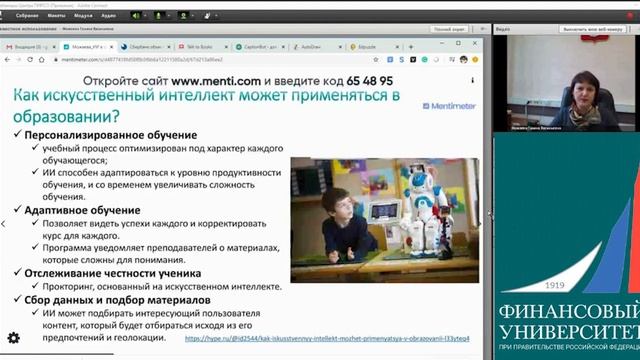Open the browser profile avatar

tap(463, 60)
